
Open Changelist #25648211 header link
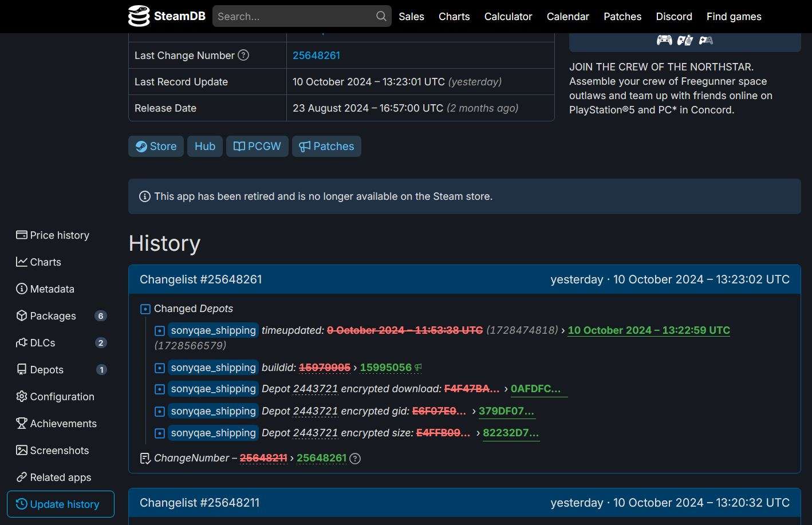(x=199, y=503)
